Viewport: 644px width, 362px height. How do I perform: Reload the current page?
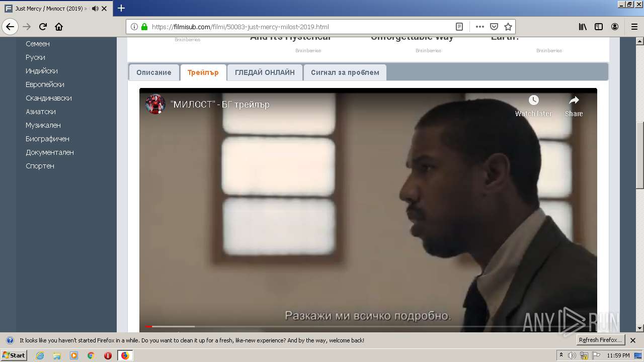tap(43, 27)
